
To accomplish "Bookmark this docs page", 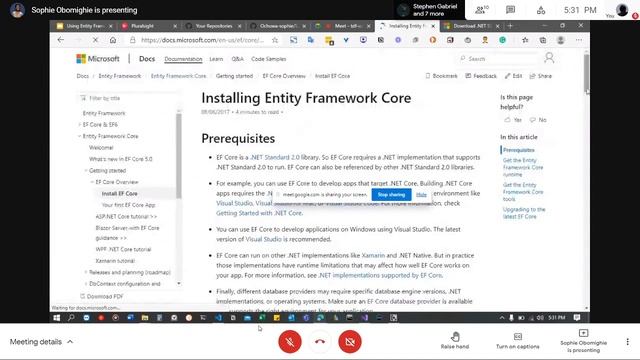I will click(x=441, y=76).
